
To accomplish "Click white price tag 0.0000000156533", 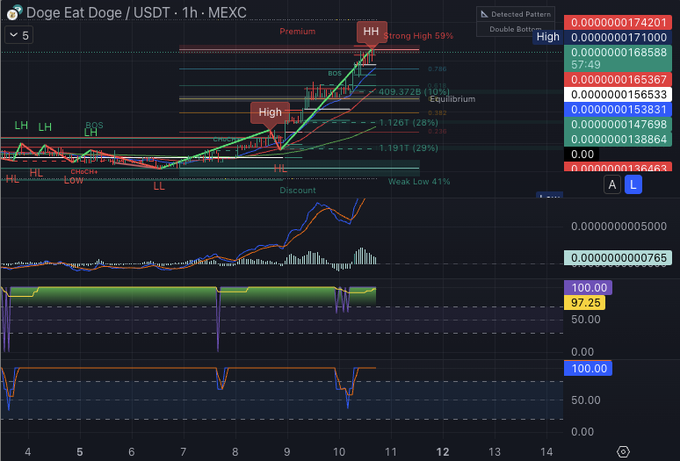I will click(618, 95).
